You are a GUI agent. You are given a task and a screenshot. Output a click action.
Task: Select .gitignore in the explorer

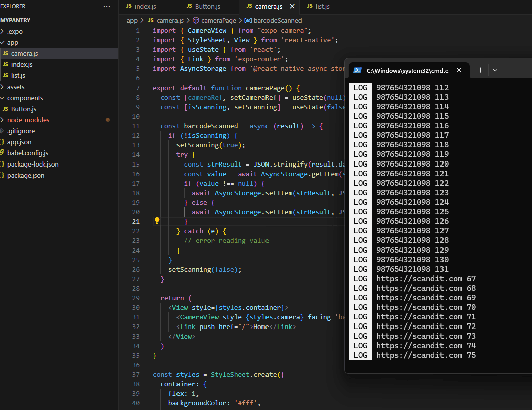pyautogui.click(x=21, y=131)
